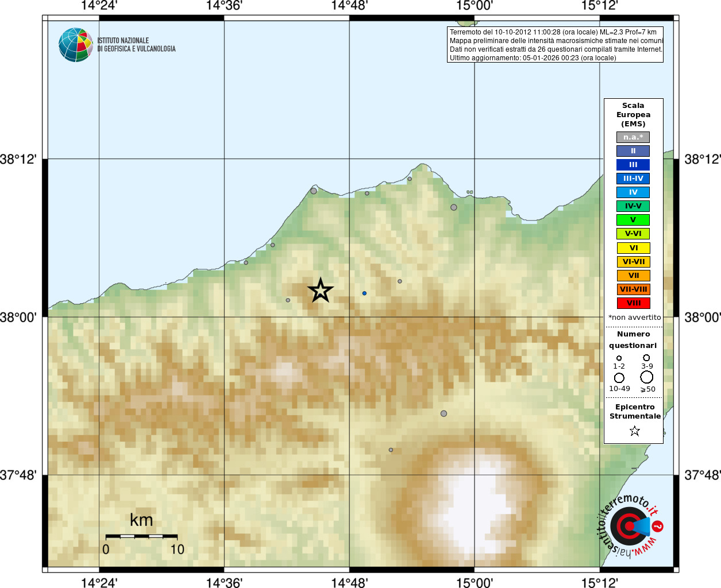
Task: Click the 'Ultimo aggiornamento' line
Action: [533, 58]
